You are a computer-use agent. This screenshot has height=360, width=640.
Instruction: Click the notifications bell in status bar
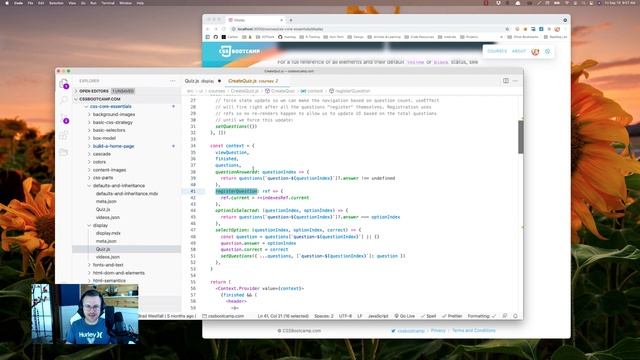(x=515, y=316)
